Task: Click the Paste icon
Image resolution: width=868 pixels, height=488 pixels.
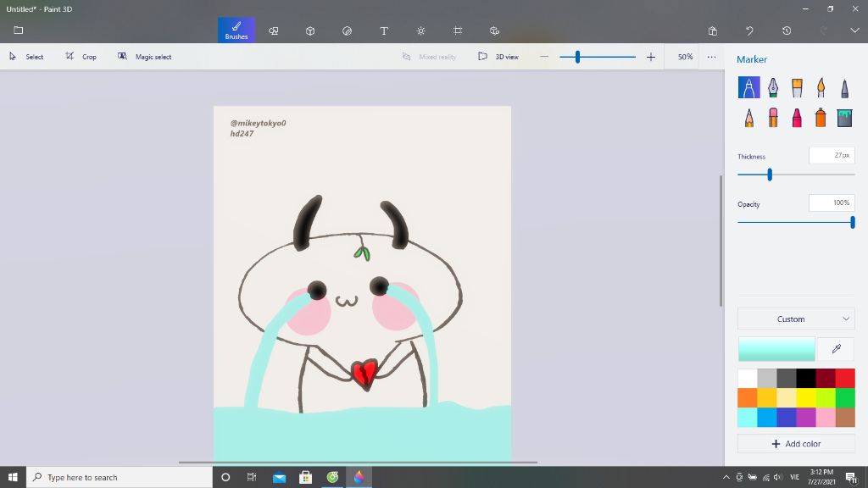Action: point(712,30)
